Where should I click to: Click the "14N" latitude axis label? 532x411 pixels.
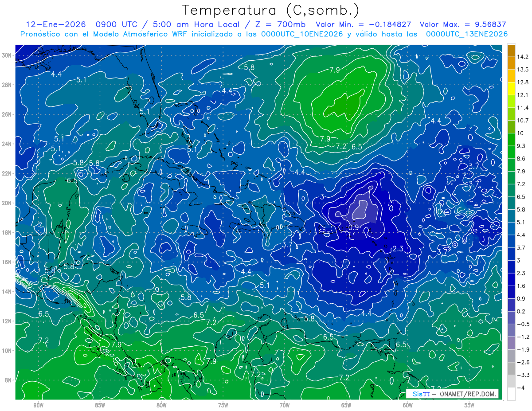click(x=8, y=292)
